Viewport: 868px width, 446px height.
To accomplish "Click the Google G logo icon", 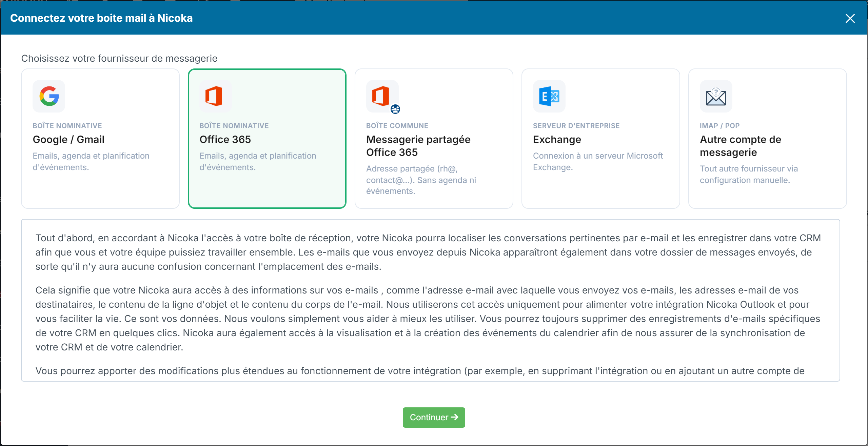I will 49,96.
